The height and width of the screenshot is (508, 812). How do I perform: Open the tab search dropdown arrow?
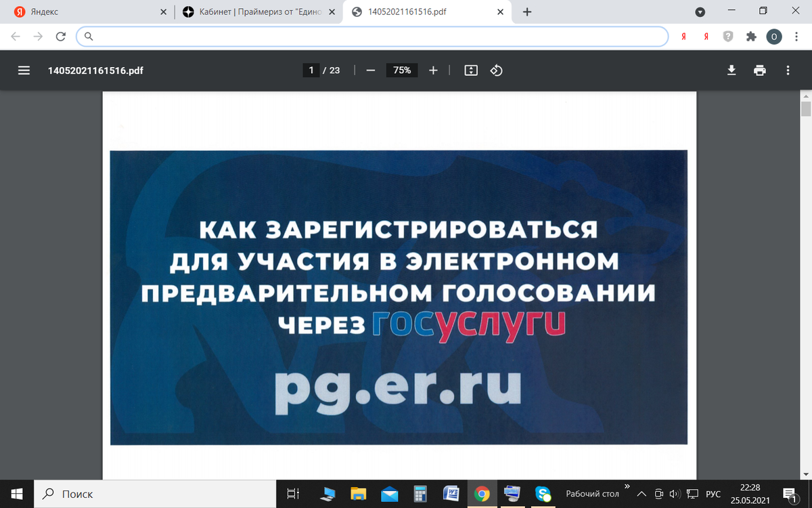click(x=700, y=12)
